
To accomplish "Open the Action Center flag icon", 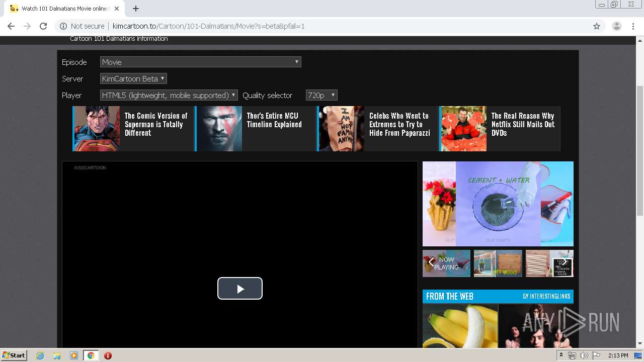I will click(596, 355).
